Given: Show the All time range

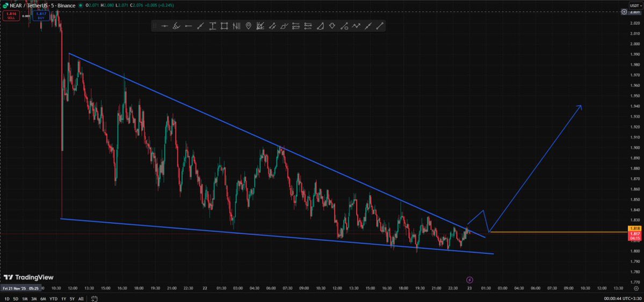Looking at the screenshot, I should click(81, 299).
